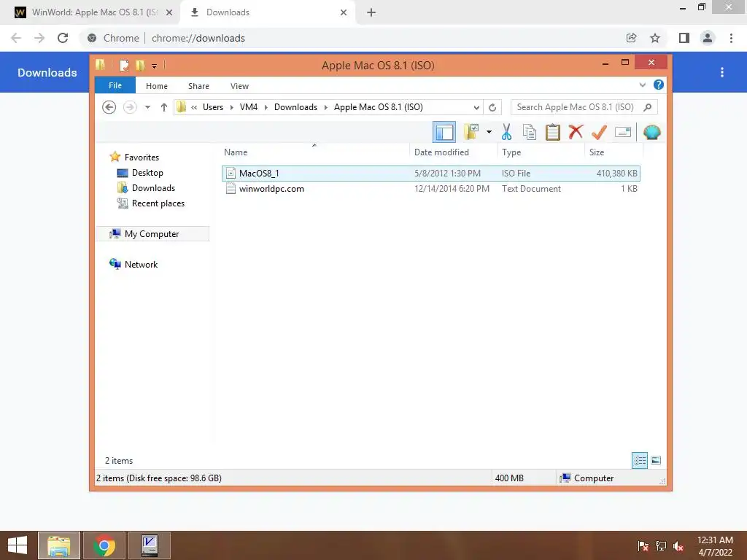Close the WinWorld Chrome tab
The width and height of the screenshot is (747, 560).
point(169,12)
